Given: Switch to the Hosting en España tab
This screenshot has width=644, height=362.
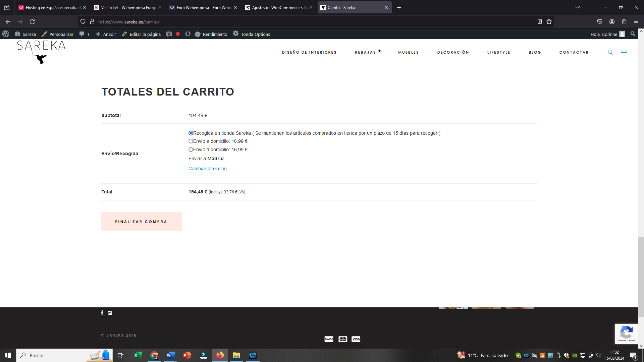Looking at the screenshot, I should point(52,7).
